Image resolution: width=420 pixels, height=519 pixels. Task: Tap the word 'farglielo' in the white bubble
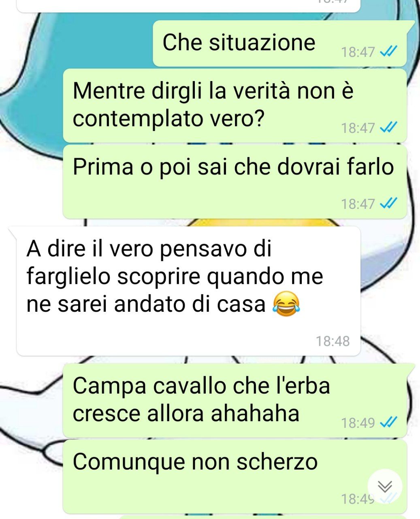pyautogui.click(x=68, y=277)
